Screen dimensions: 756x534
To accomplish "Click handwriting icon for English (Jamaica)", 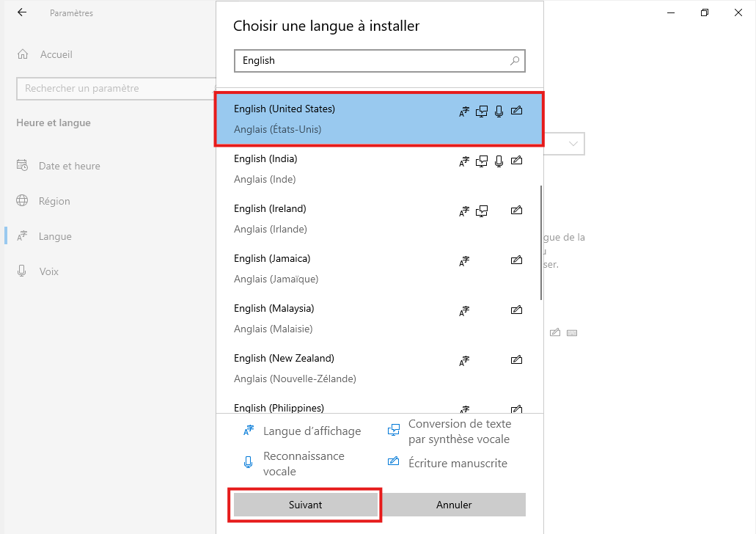I will tap(516, 260).
